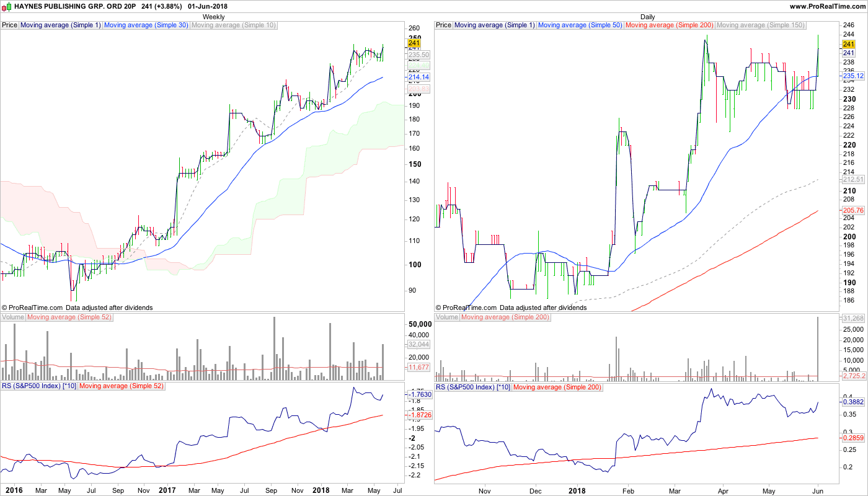
Task: Click the blue 214.14 moving average value
Action: (418, 77)
